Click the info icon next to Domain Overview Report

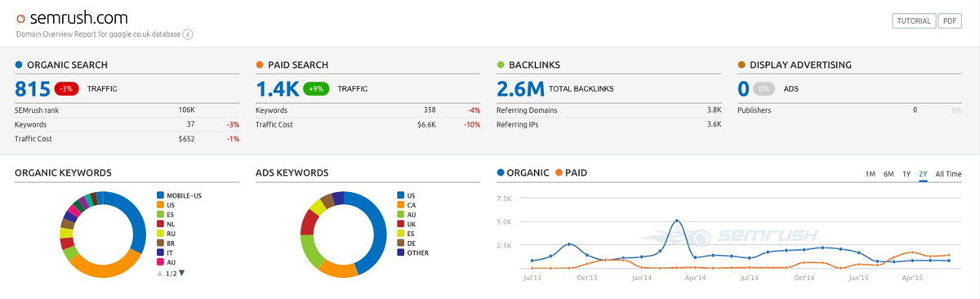coord(188,34)
